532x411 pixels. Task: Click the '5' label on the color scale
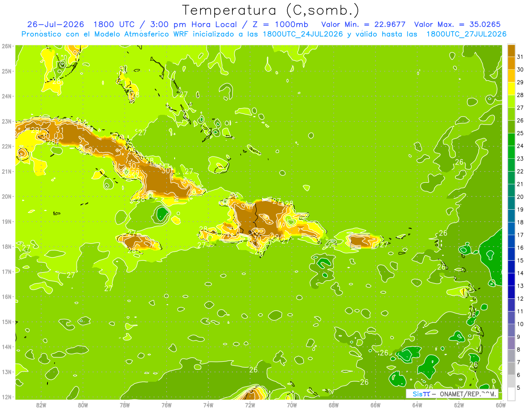pyautogui.click(x=518, y=388)
